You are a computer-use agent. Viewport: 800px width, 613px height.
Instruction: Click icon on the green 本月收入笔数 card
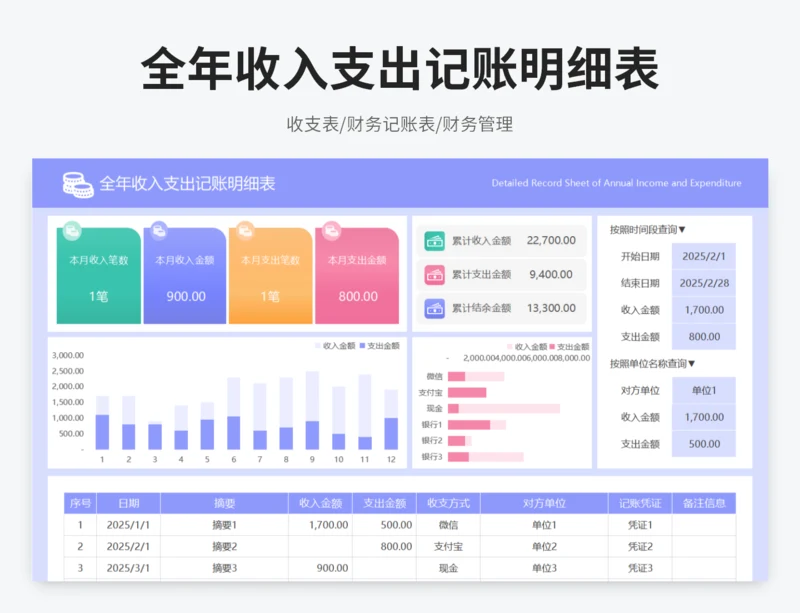(72, 231)
